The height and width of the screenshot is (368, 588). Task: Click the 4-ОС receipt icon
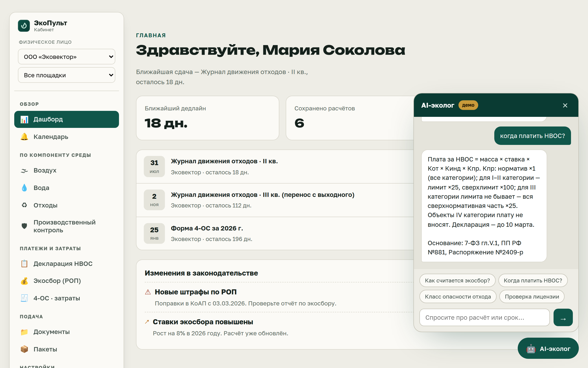coord(24,298)
